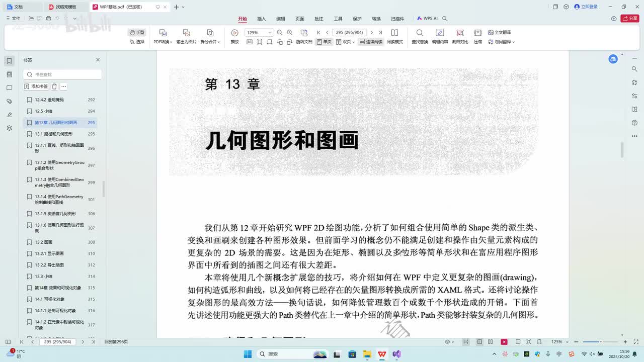The width and height of the screenshot is (644, 362).
Task: Open the thumbnails sidebar icon
Action: pos(9,74)
